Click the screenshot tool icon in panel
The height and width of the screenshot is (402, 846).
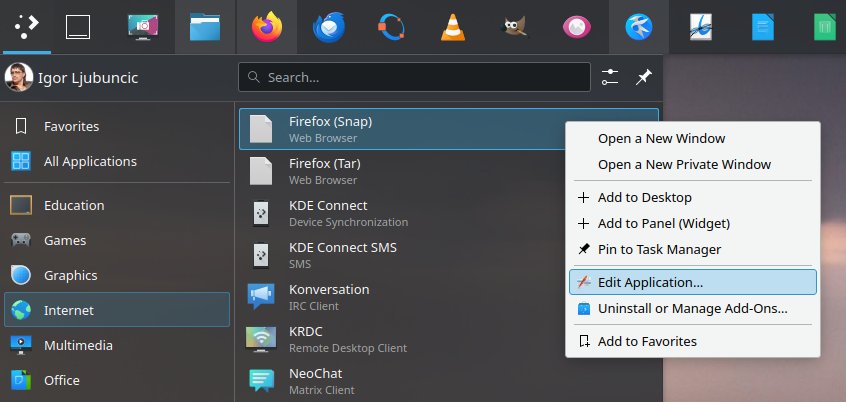click(143, 27)
